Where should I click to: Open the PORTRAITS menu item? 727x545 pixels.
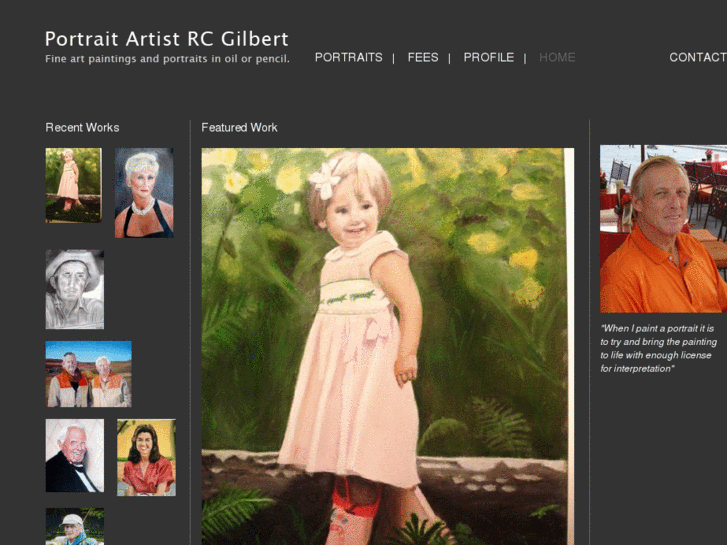[349, 58]
